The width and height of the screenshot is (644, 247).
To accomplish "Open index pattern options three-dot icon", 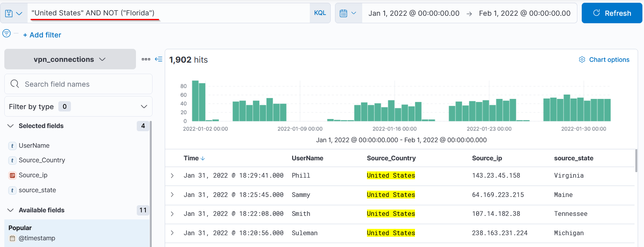I will tap(146, 59).
